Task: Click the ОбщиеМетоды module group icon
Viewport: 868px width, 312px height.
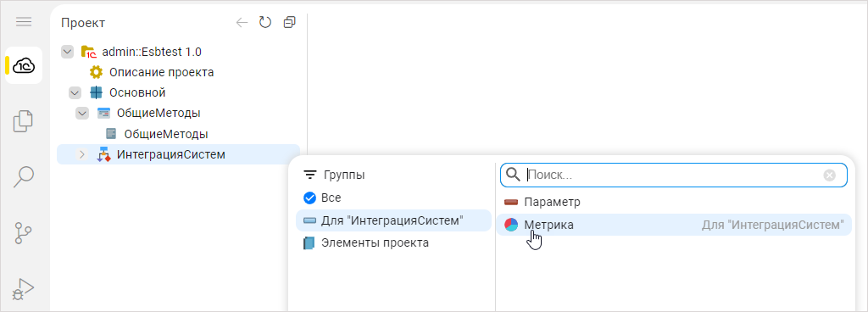Action: [x=103, y=113]
